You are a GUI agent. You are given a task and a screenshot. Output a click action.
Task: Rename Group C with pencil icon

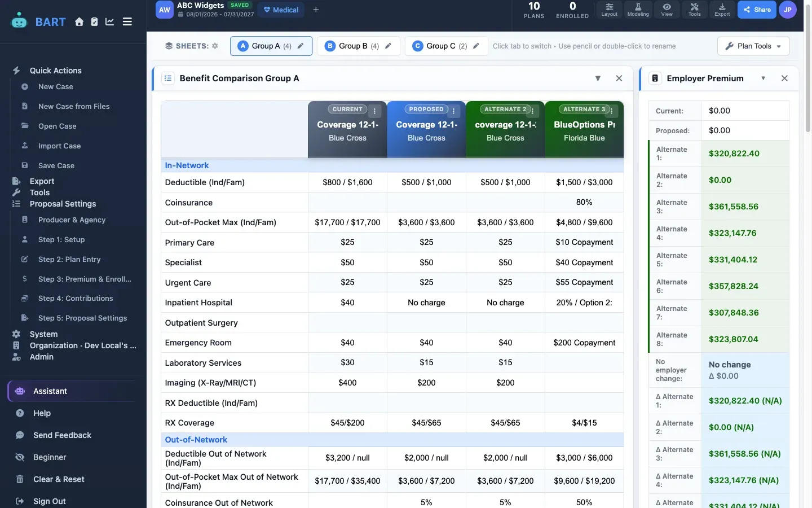click(x=476, y=46)
